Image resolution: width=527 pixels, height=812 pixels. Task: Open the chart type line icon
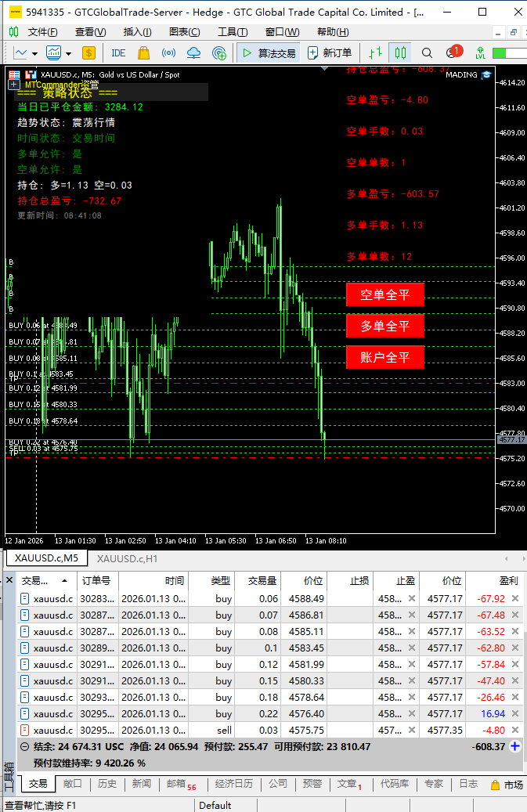pyautogui.click(x=20, y=52)
